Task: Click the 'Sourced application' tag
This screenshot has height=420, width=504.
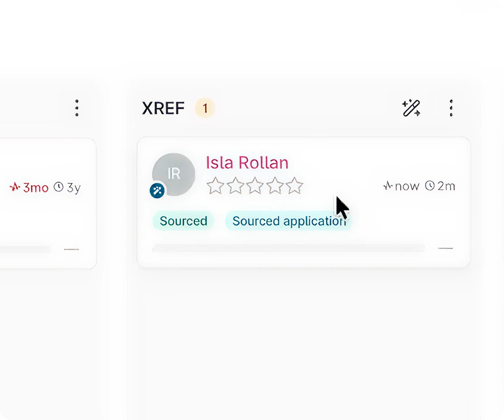Action: tap(288, 221)
